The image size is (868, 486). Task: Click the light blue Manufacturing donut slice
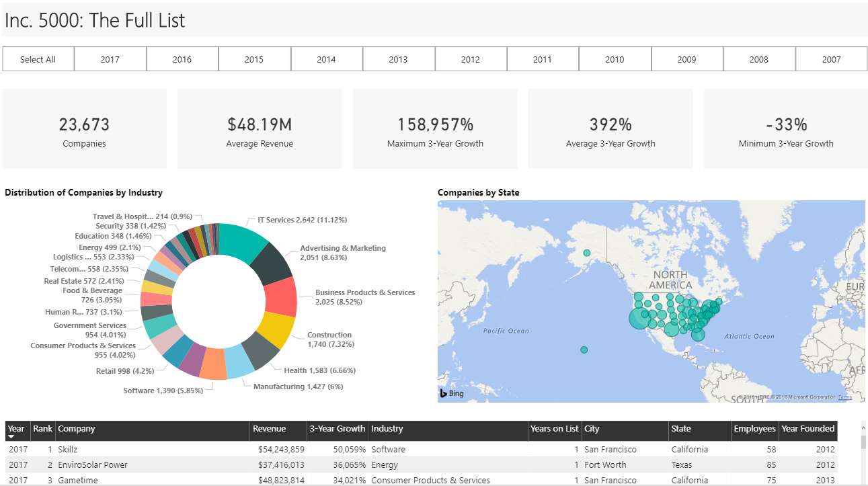coord(239,364)
